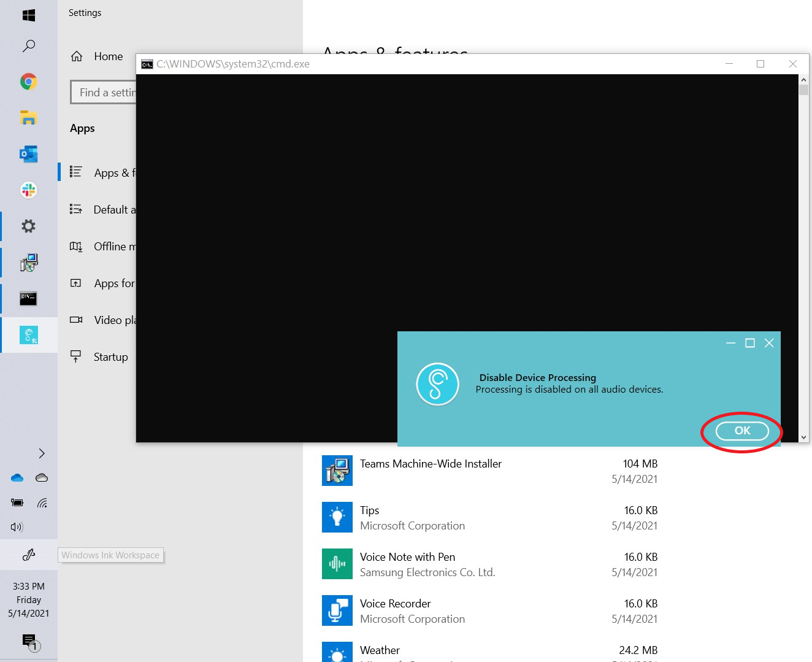Select Startup in Apps settings sidebar
This screenshot has height=662, width=812.
[110, 357]
